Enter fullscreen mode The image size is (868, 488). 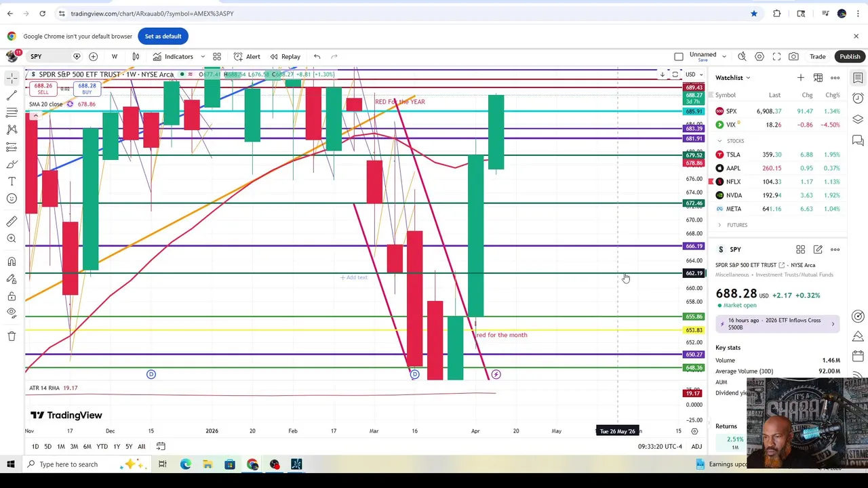point(776,56)
